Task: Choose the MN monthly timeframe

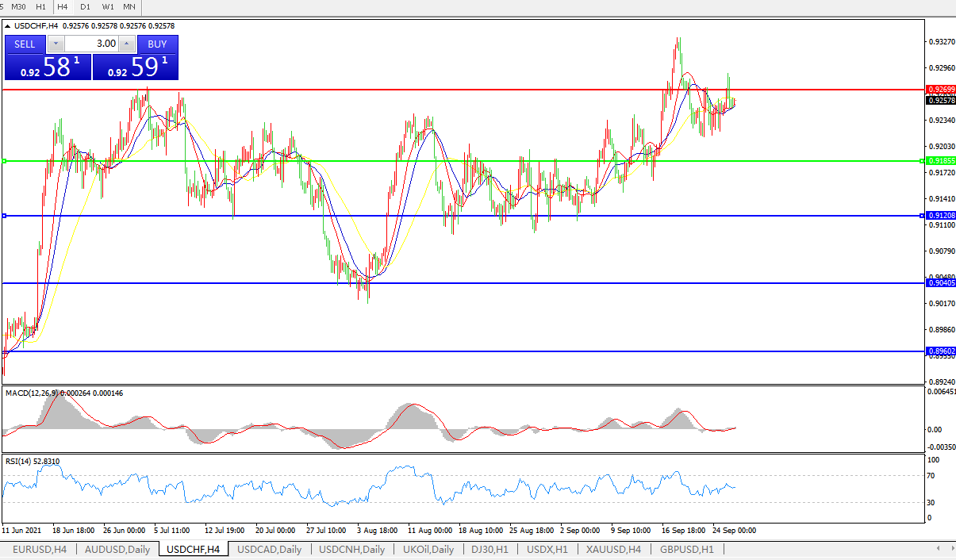Action: (129, 6)
